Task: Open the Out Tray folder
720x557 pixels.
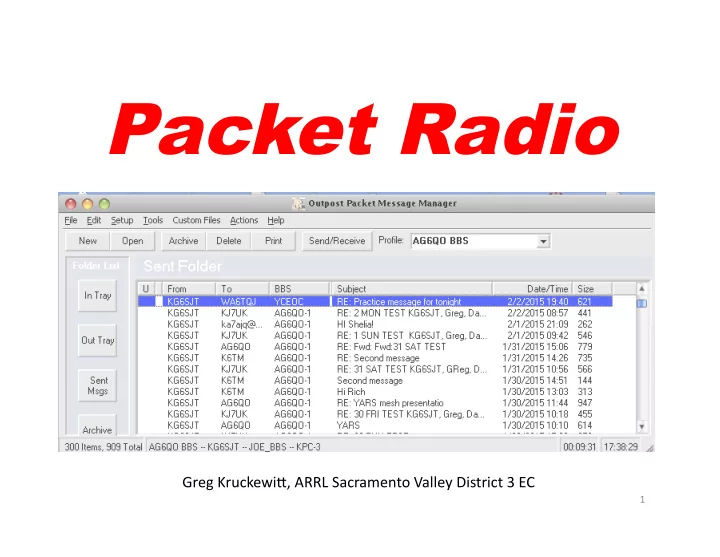Action: point(97,340)
